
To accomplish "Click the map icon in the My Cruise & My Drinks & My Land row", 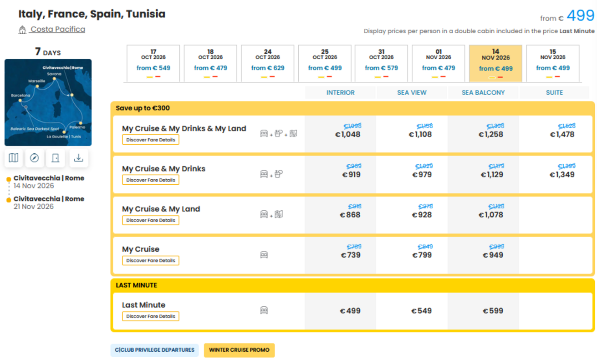I will click(x=293, y=133).
